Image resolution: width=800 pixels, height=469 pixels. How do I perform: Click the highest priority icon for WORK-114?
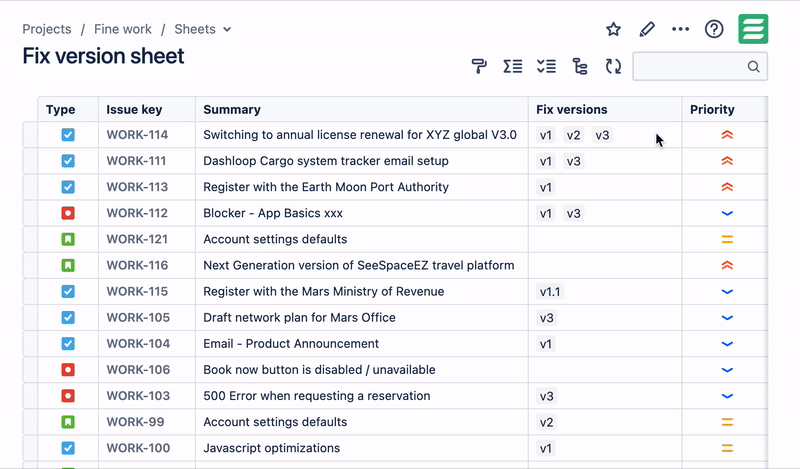727,135
